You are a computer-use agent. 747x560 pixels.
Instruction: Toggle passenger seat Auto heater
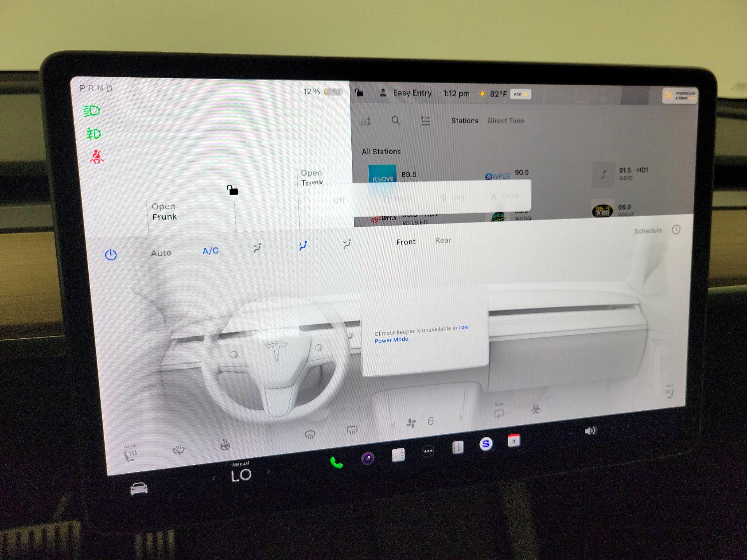[x=669, y=391]
